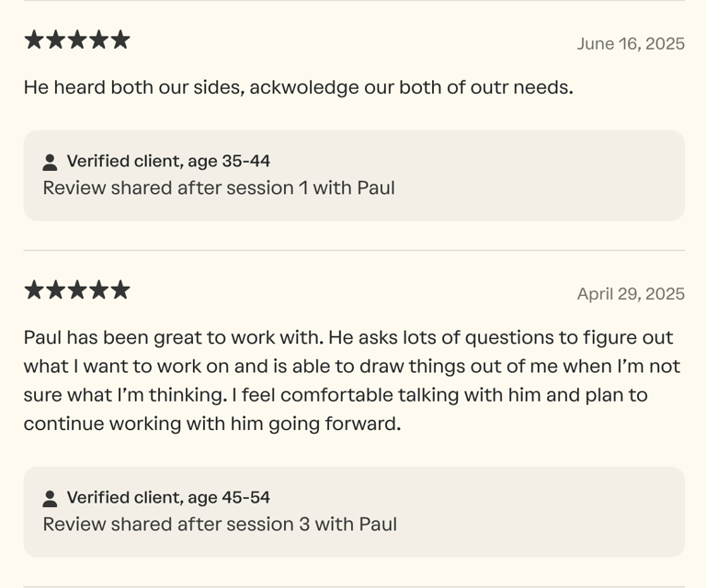Image resolution: width=706 pixels, height=588 pixels.
Task: Click the first star of the June 16 review
Action: 35,40
